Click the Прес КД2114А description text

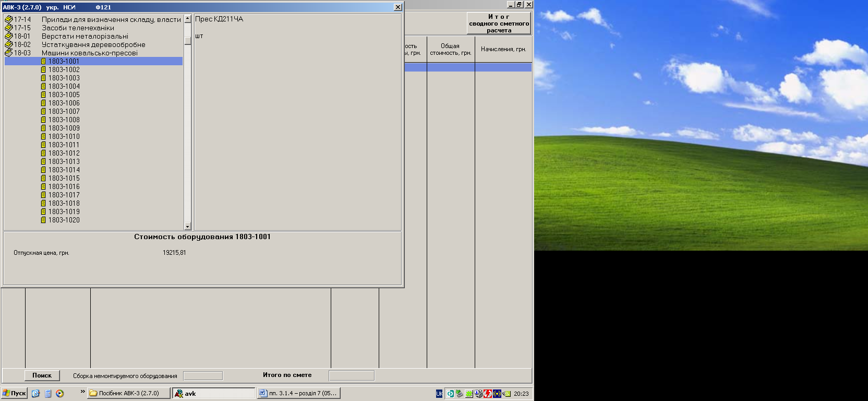tap(219, 19)
